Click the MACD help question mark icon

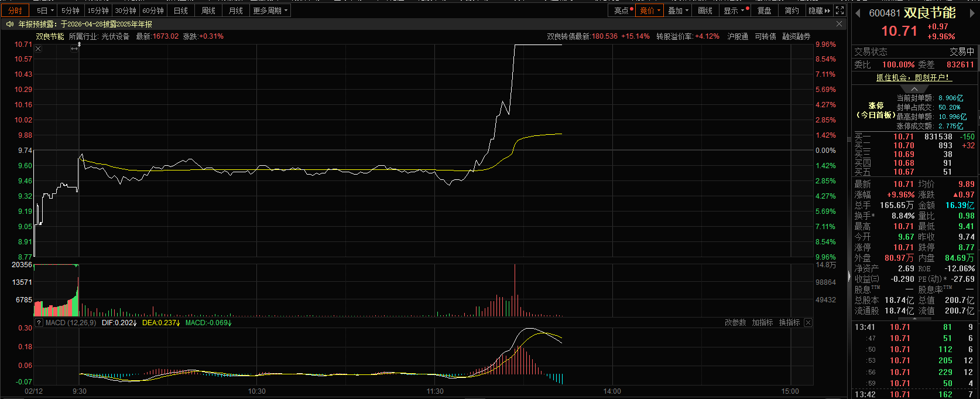tap(39, 323)
